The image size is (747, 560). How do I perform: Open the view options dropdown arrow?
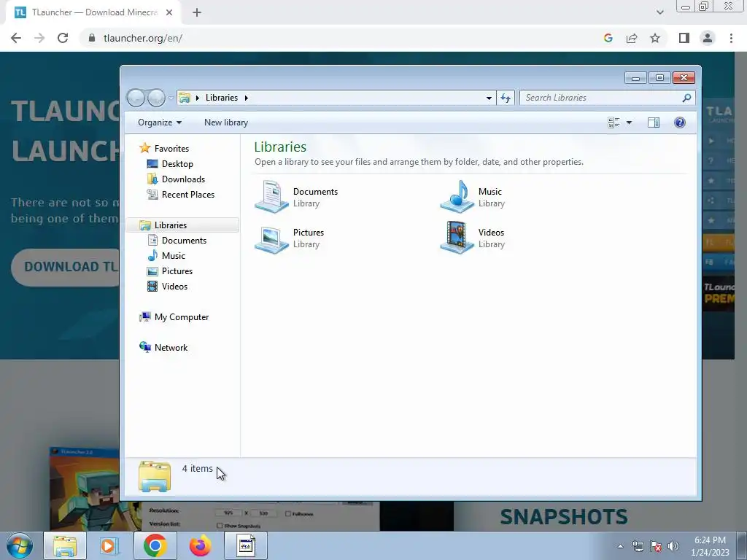[x=629, y=122]
